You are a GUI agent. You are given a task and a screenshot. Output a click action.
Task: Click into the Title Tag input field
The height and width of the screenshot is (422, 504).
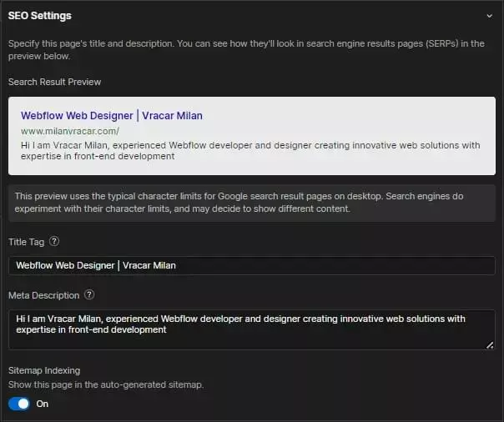tap(252, 265)
